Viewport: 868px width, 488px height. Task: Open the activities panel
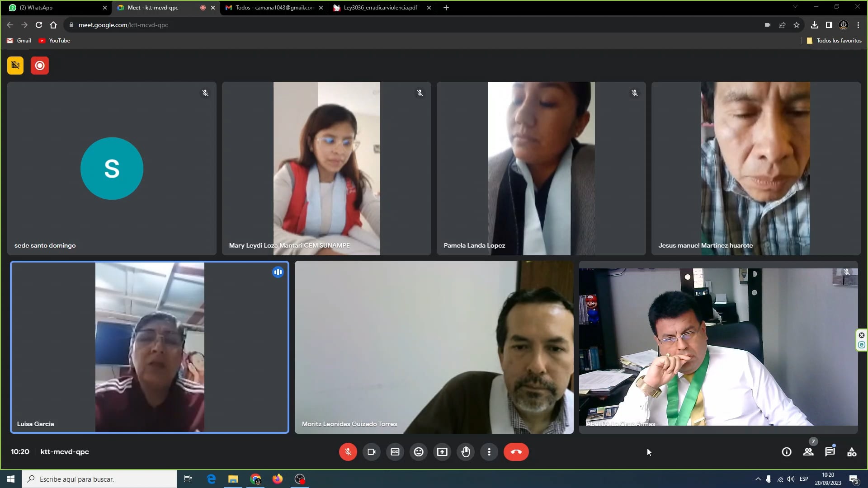click(852, 452)
